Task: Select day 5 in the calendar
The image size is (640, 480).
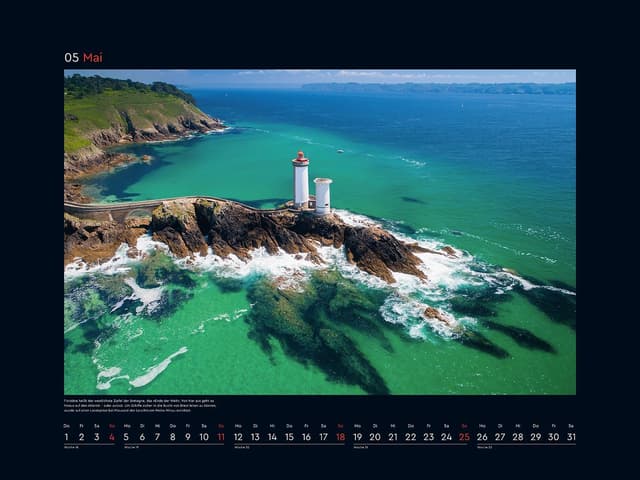Action: [x=126, y=437]
